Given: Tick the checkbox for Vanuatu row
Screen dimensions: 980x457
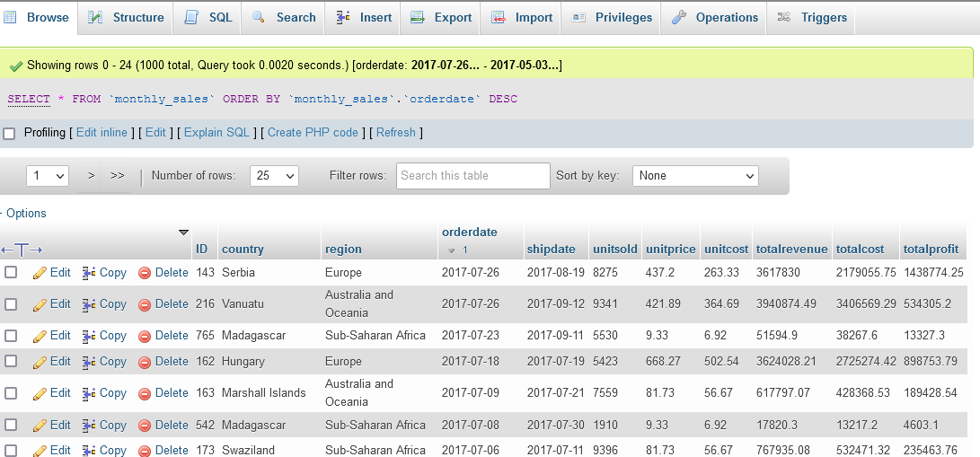Looking at the screenshot, I should tap(11, 304).
